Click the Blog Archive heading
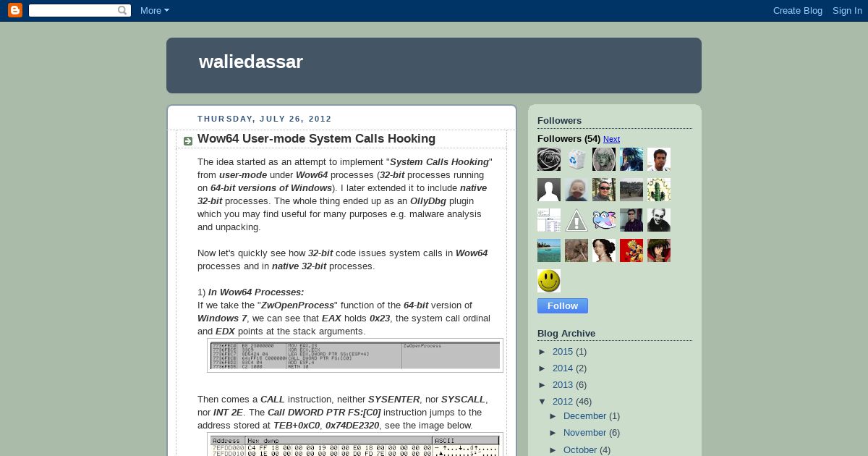Image resolution: width=868 pixels, height=456 pixels. point(566,334)
